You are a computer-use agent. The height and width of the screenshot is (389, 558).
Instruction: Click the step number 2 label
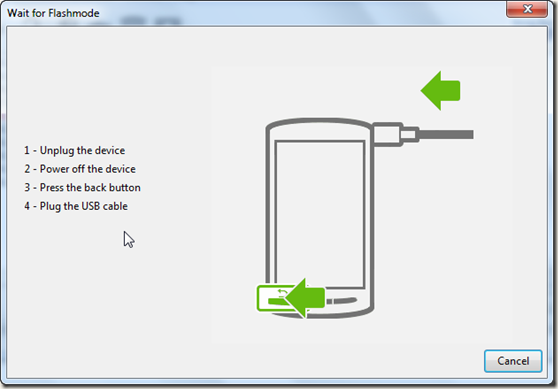click(27, 169)
